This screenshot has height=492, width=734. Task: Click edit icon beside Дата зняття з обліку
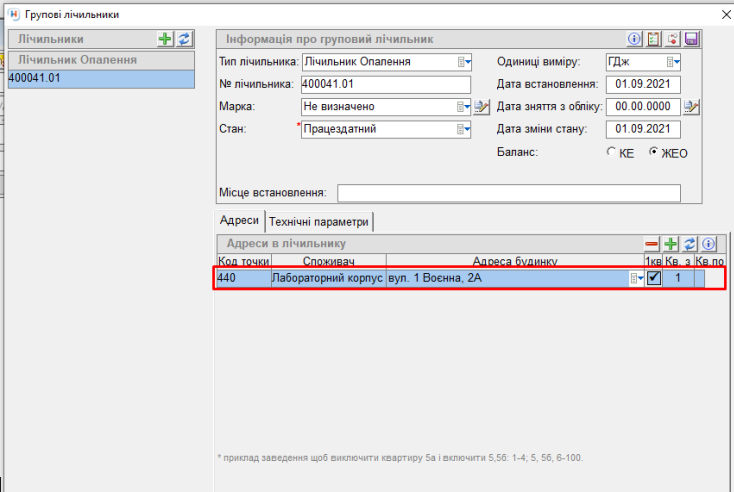pos(692,107)
